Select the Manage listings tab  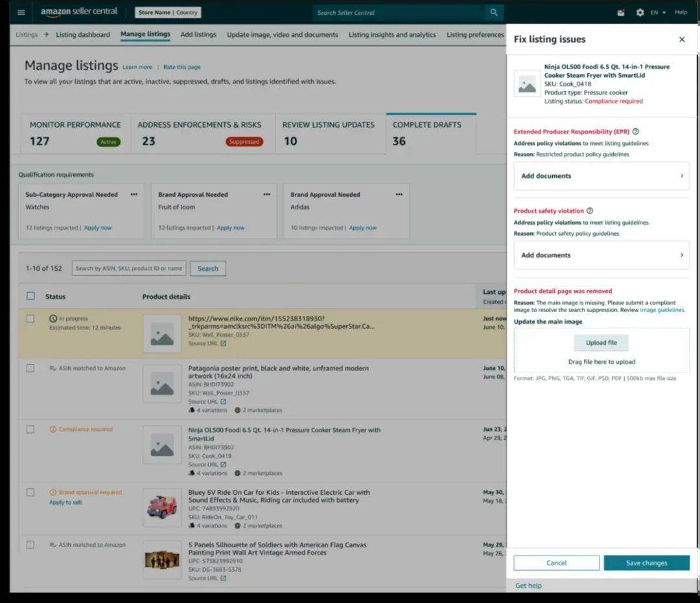[x=145, y=34]
